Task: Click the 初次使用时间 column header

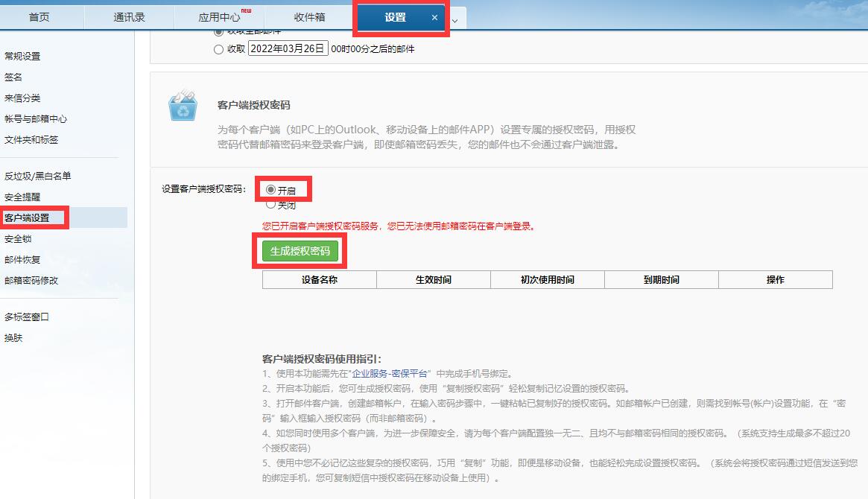Action: (x=548, y=280)
